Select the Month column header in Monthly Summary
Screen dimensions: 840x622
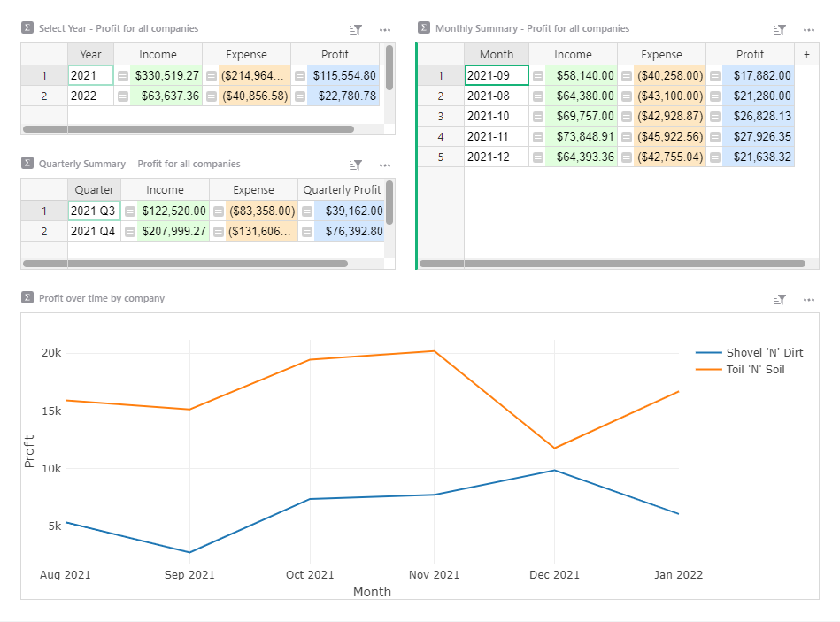497,54
